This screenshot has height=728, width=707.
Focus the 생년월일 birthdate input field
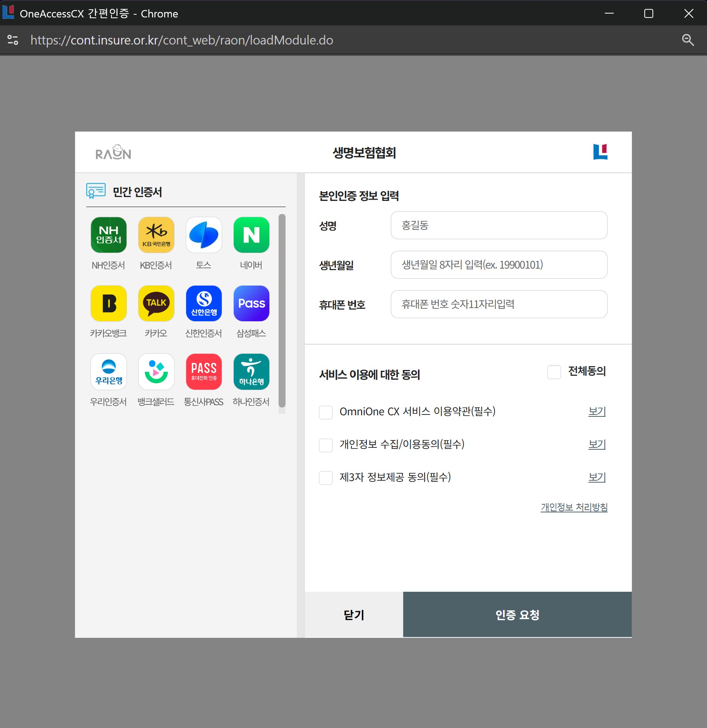(x=499, y=265)
